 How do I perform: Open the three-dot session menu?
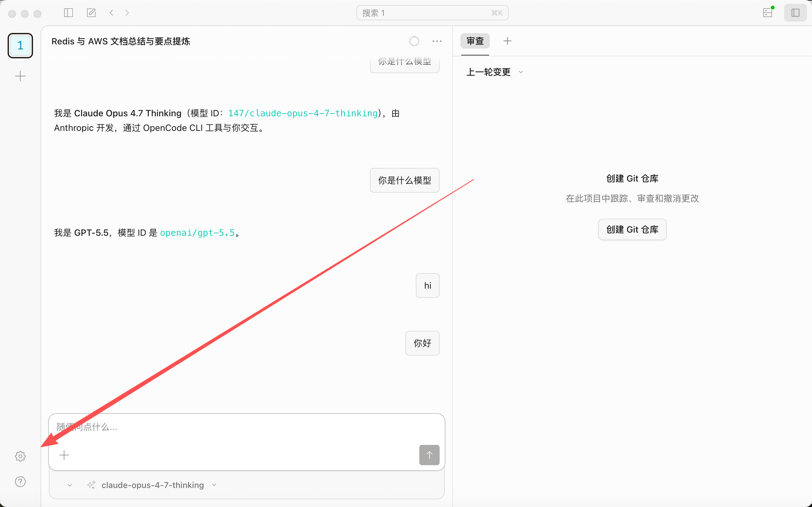click(x=437, y=41)
